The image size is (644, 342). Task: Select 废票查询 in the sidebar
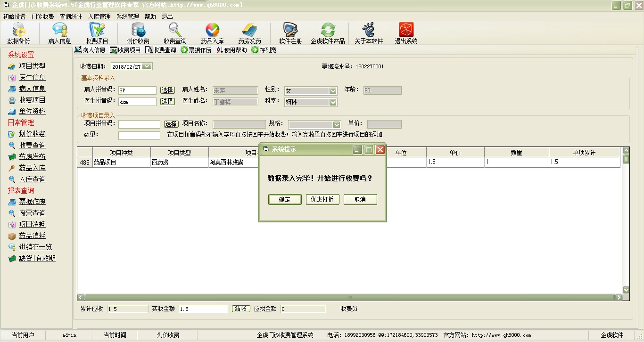[x=32, y=213]
